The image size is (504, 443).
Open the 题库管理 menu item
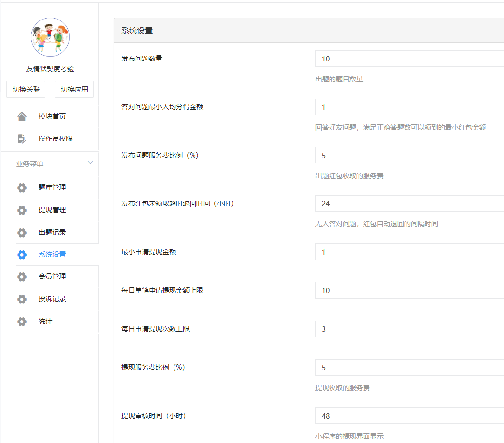coord(52,188)
